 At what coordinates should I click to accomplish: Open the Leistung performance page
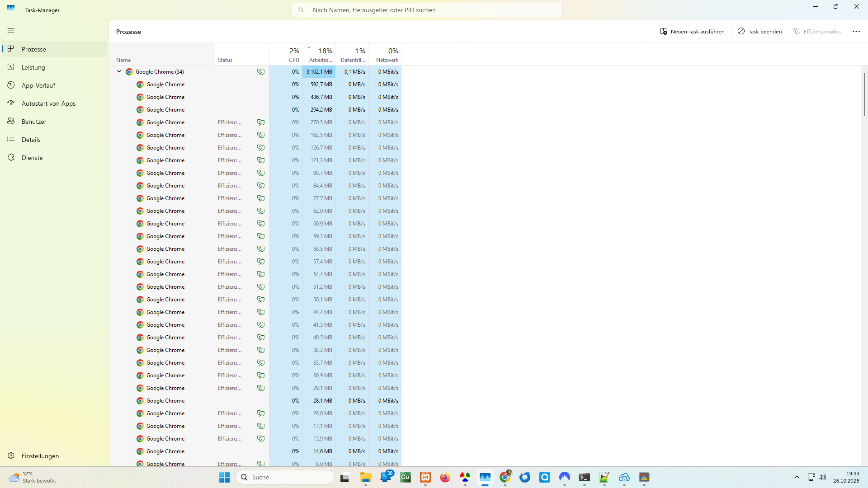(x=33, y=67)
